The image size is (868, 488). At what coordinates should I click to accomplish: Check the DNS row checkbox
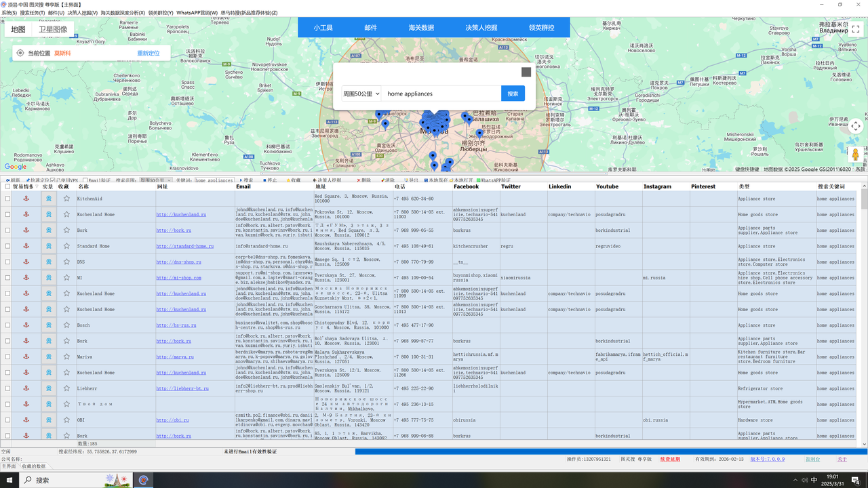pyautogui.click(x=7, y=262)
